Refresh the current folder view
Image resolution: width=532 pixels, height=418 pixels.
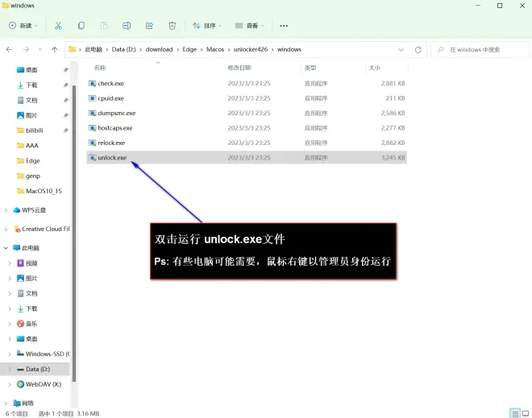(418, 50)
